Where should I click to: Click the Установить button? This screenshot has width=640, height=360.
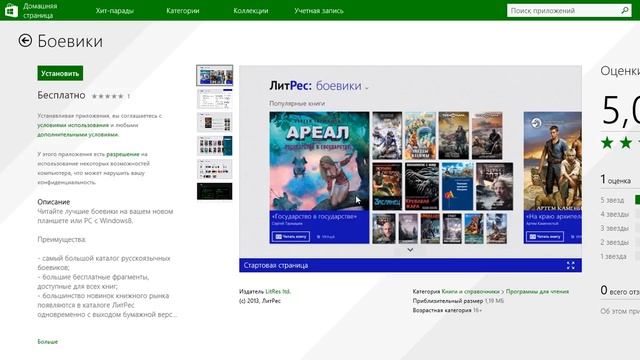point(60,73)
